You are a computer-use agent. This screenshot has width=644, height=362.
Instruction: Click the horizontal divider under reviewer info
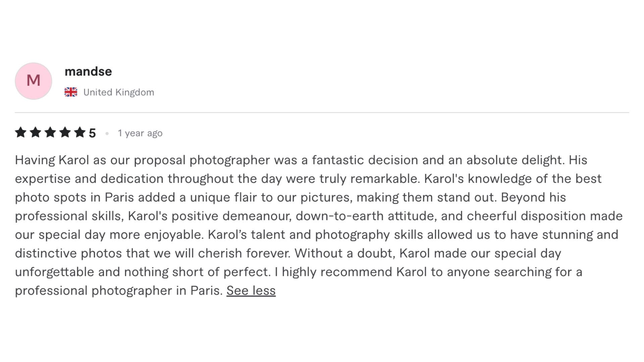point(322,113)
